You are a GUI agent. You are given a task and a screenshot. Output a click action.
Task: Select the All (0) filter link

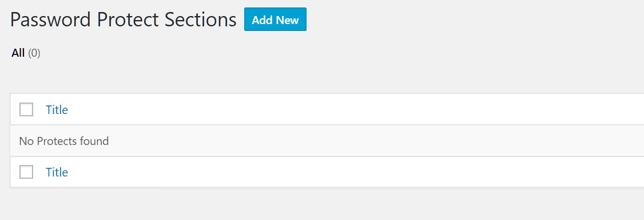pos(26,53)
